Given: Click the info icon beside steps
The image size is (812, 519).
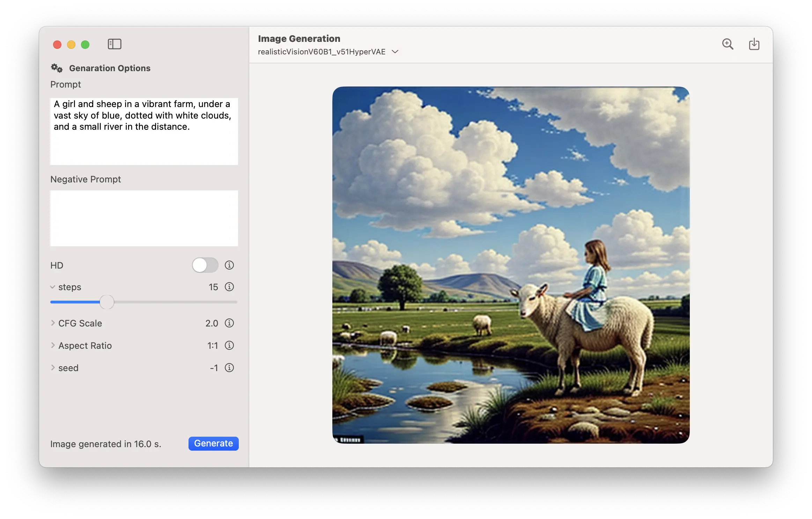Looking at the screenshot, I should click(x=229, y=287).
